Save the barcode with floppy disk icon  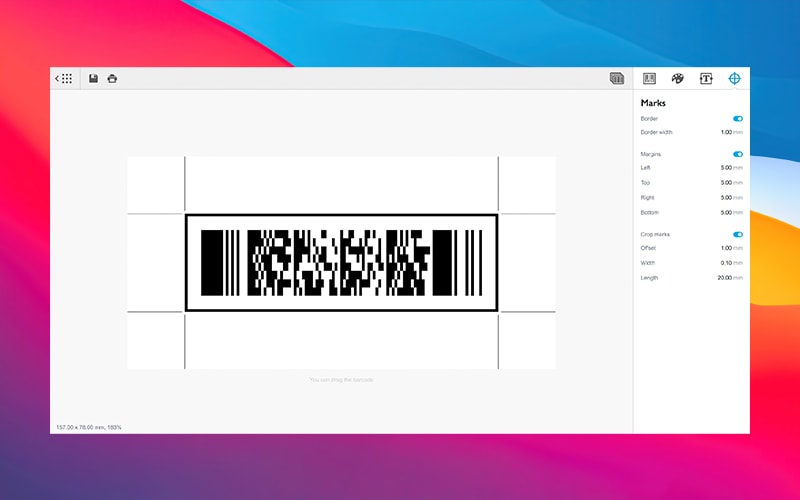click(x=93, y=78)
